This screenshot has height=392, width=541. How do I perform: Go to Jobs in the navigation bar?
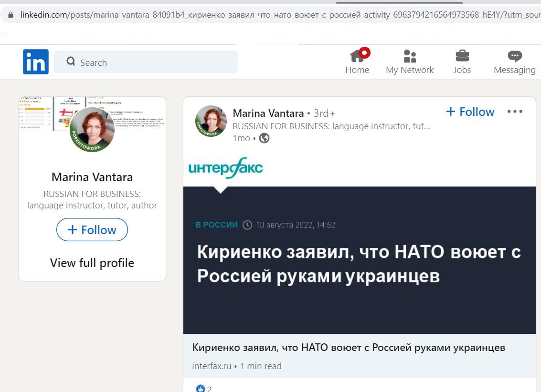[x=462, y=62]
